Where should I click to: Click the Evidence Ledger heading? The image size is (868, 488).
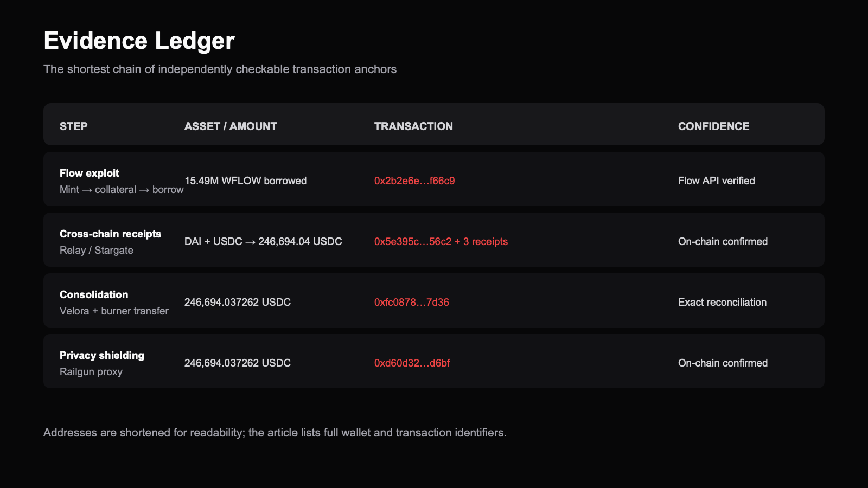click(x=139, y=41)
